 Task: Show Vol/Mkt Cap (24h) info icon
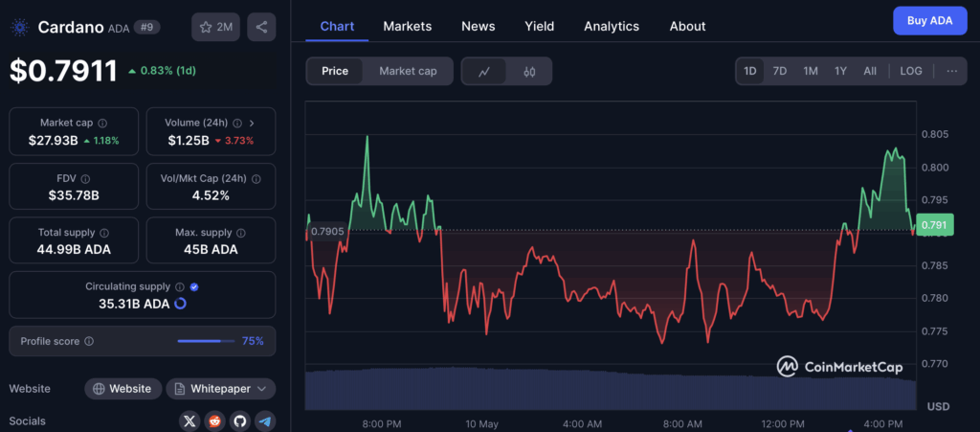click(x=256, y=179)
